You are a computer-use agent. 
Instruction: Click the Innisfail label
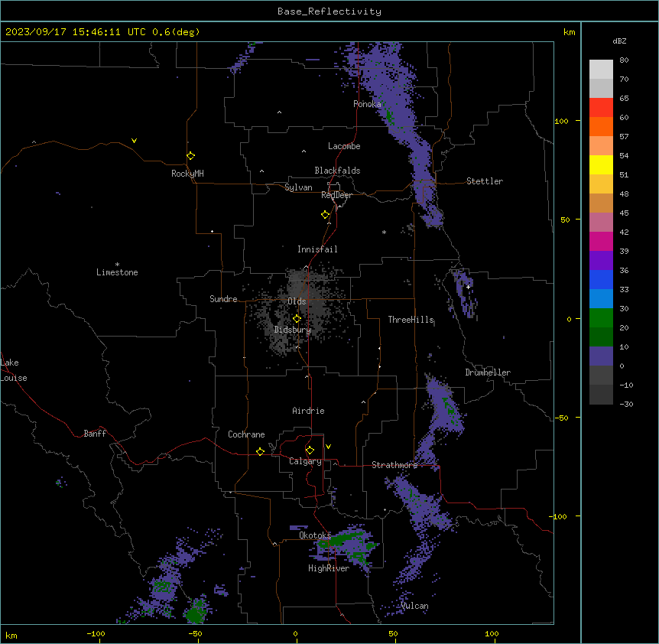[317, 249]
